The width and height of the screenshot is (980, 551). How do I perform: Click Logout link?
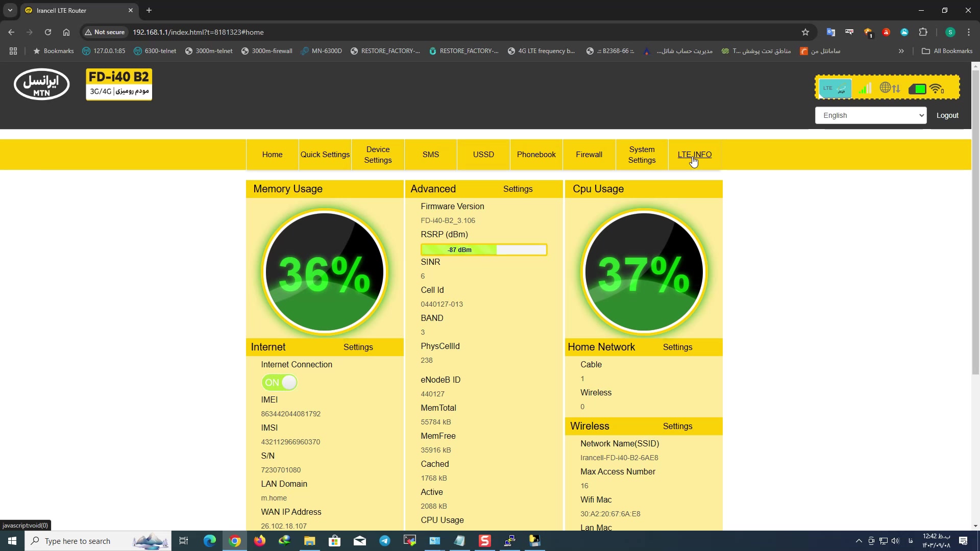click(947, 115)
